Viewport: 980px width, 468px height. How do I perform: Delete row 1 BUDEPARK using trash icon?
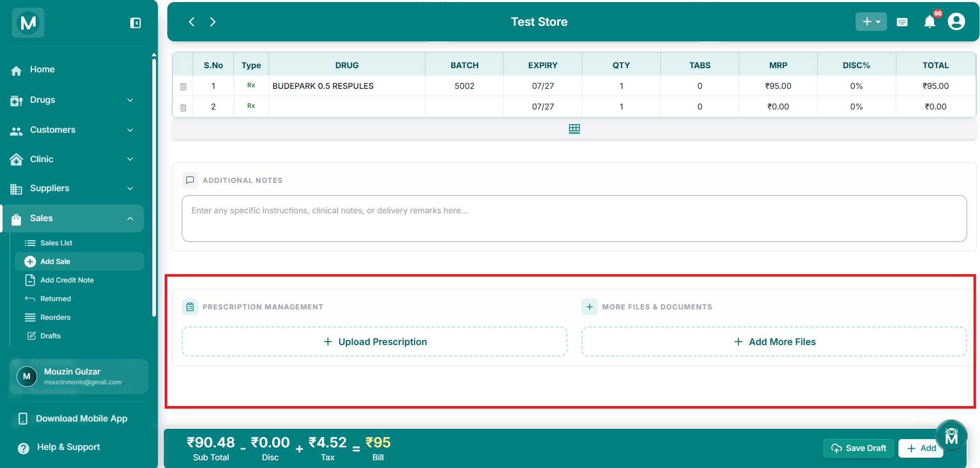183,87
